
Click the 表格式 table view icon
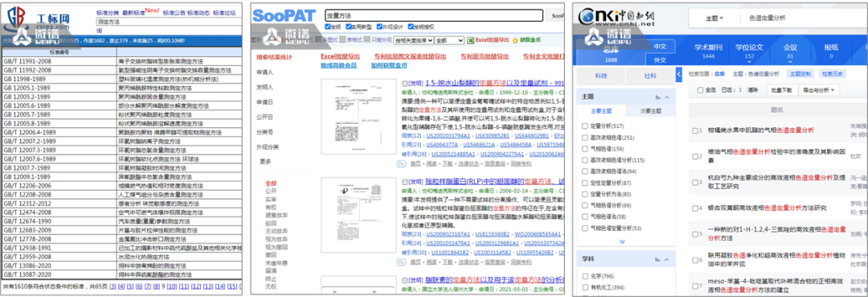pos(342,40)
